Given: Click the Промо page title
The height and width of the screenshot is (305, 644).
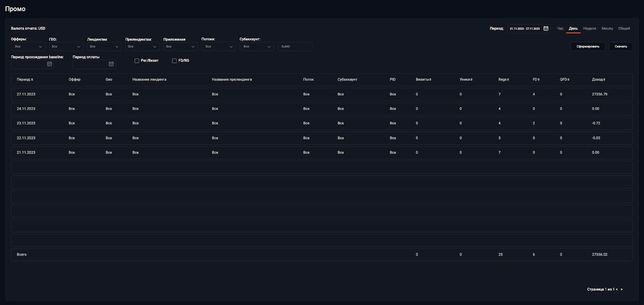Looking at the screenshot, I should point(15,9).
